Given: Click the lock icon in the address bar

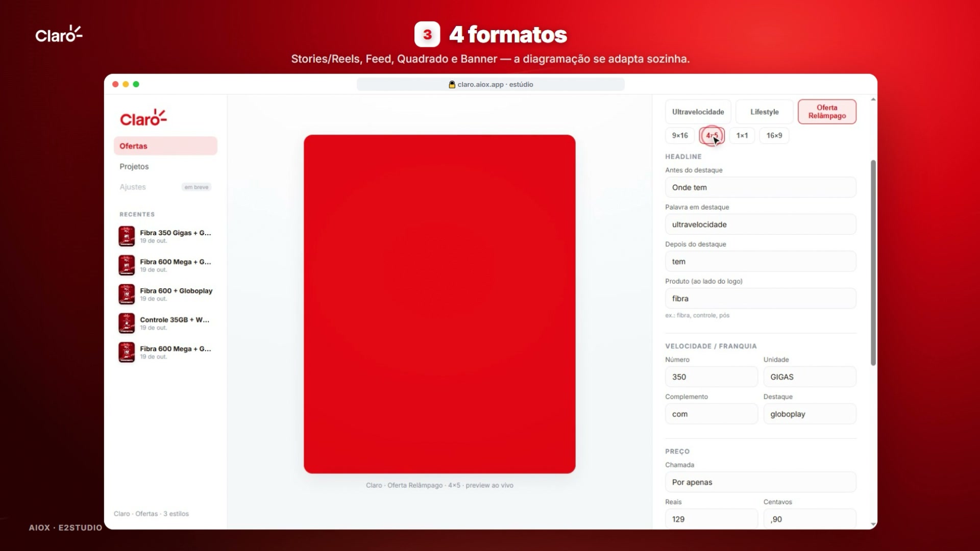Looking at the screenshot, I should pyautogui.click(x=452, y=85).
